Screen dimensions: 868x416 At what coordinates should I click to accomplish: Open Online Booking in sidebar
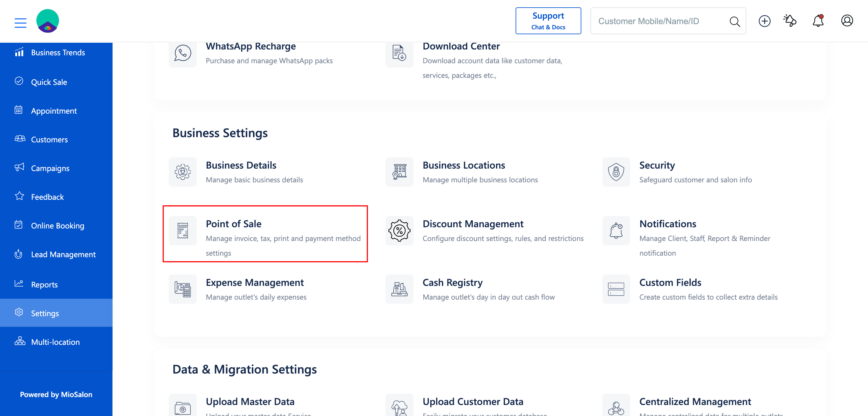(56, 225)
